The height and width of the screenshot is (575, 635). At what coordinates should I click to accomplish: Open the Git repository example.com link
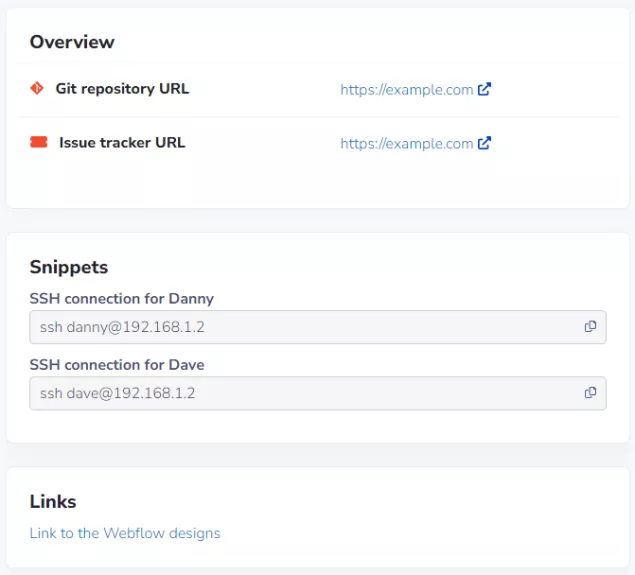pos(406,89)
